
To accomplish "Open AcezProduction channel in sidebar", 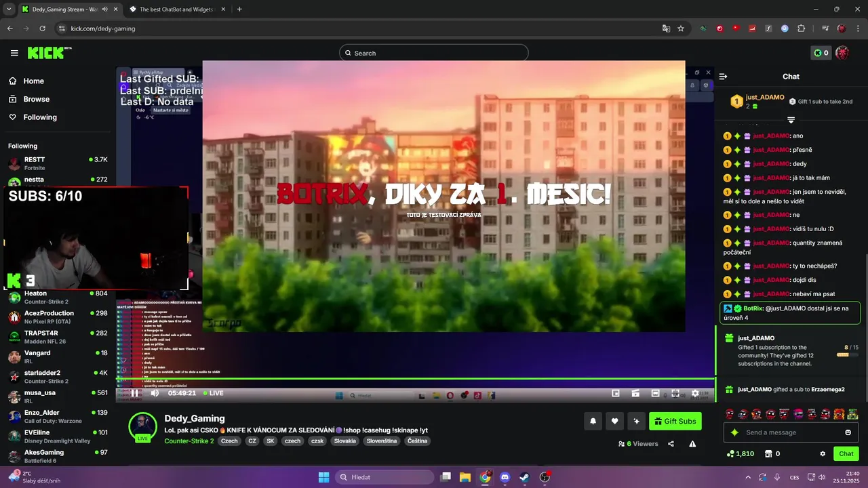I will pos(58,317).
